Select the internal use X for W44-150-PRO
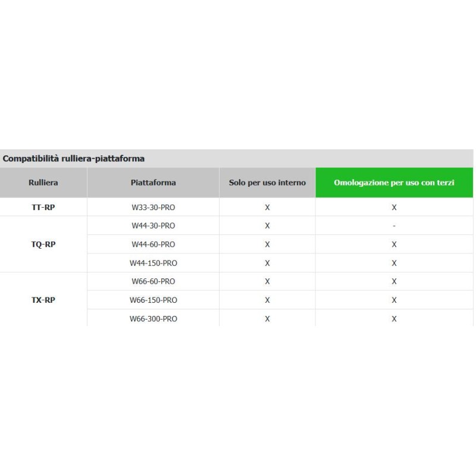 [267, 263]
